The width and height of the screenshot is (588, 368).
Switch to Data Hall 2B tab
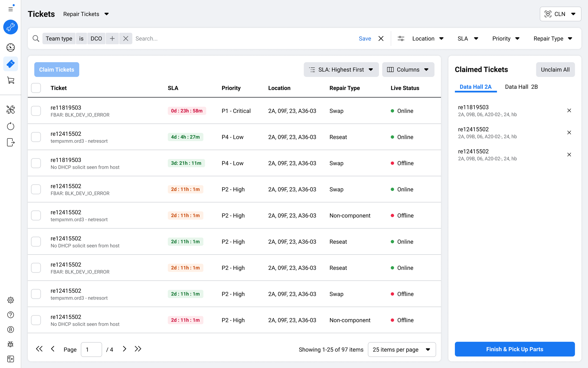point(521,87)
